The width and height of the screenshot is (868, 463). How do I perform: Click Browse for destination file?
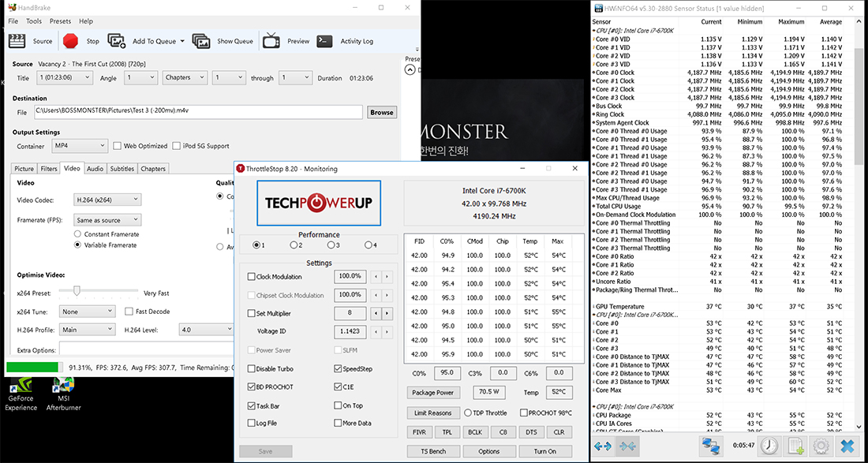point(382,112)
